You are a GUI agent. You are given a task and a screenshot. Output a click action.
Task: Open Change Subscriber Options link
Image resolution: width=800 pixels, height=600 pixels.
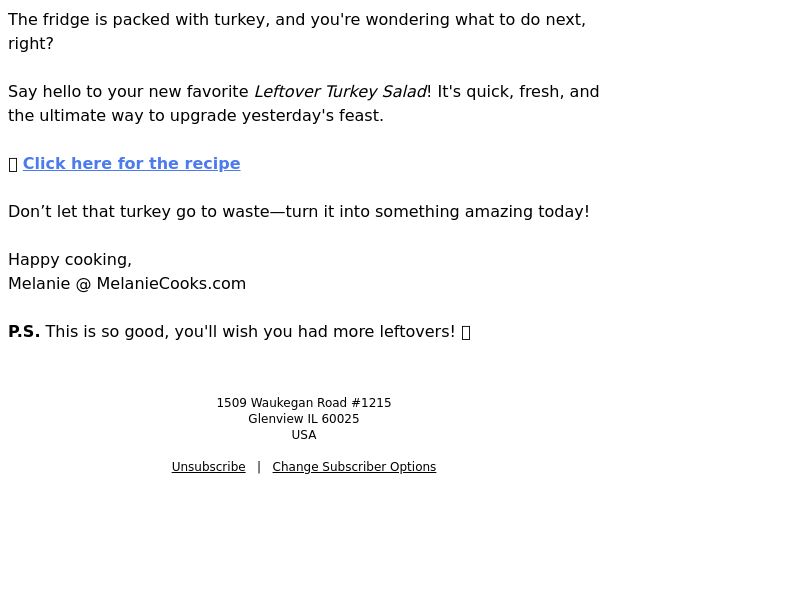pos(354,467)
